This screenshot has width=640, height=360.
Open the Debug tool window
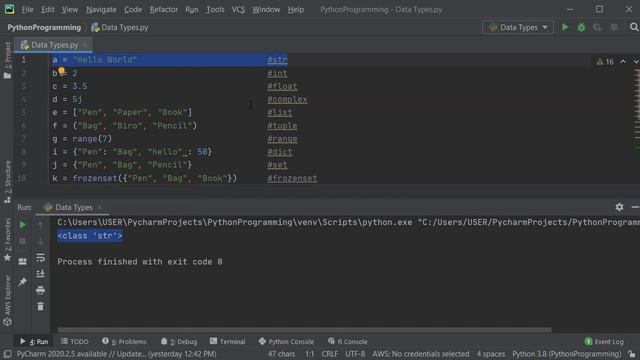pos(179,341)
